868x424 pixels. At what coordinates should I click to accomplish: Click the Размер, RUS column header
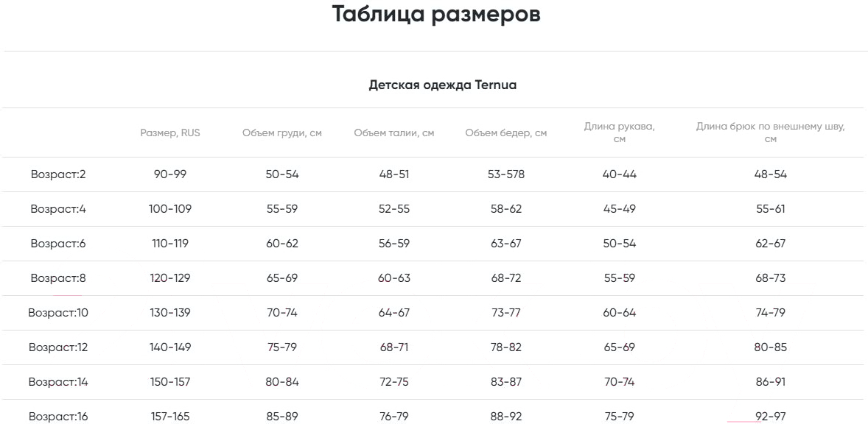click(170, 132)
